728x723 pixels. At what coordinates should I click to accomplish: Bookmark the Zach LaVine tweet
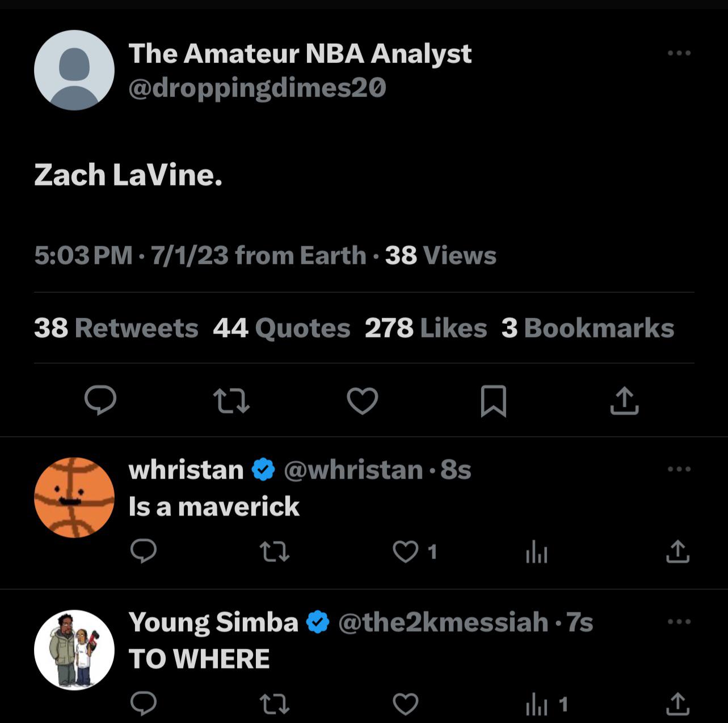click(493, 400)
